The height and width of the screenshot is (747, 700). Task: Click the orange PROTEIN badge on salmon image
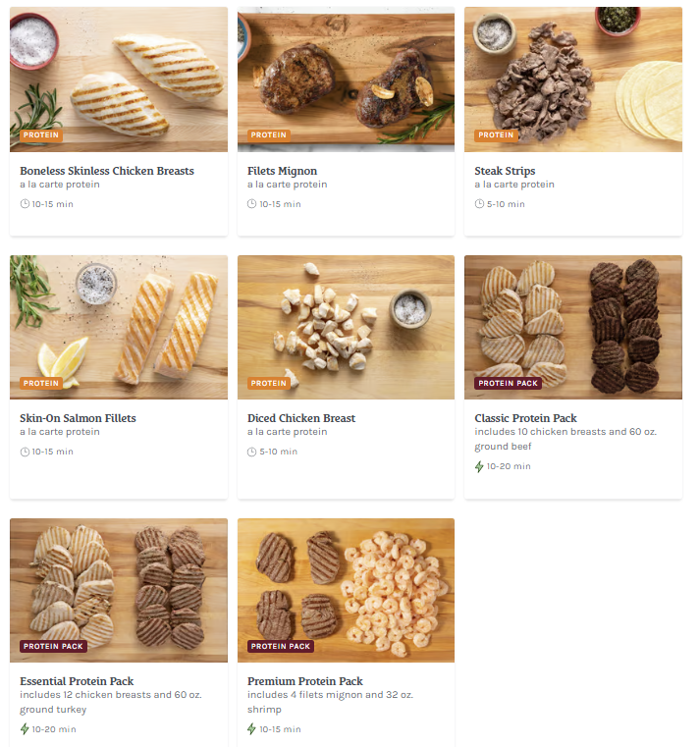coord(41,383)
